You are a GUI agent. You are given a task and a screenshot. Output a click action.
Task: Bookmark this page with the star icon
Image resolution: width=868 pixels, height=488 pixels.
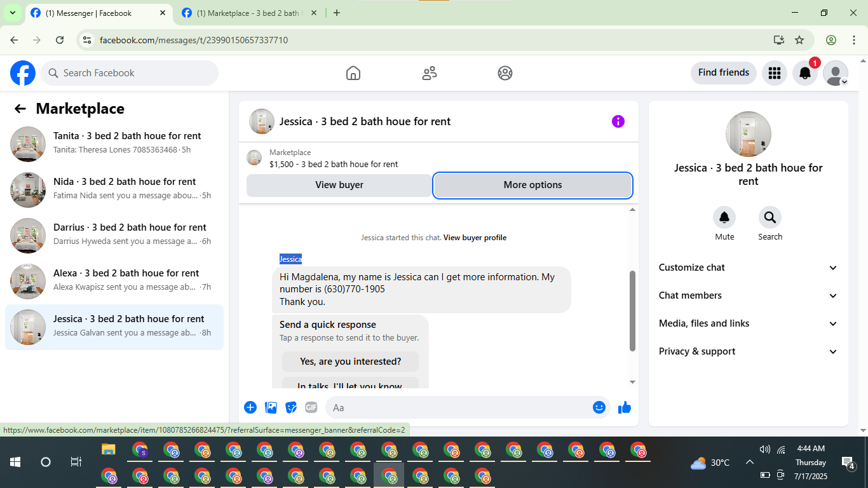click(x=799, y=40)
